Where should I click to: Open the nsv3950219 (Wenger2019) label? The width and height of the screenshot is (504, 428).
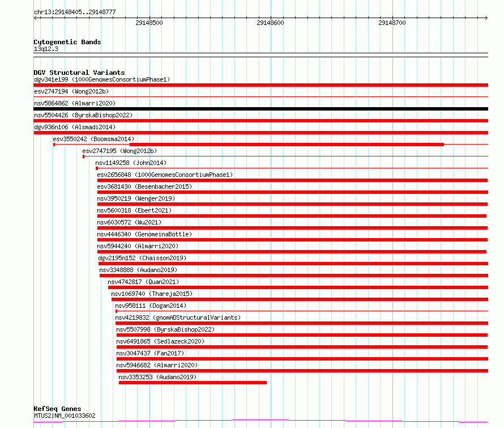click(x=136, y=198)
